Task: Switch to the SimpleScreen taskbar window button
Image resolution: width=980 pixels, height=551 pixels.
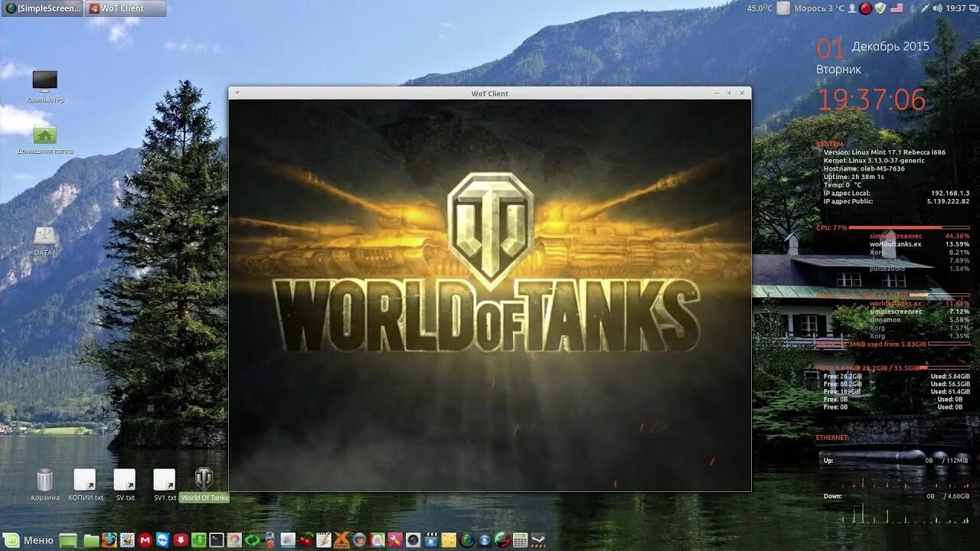Action: click(x=42, y=8)
